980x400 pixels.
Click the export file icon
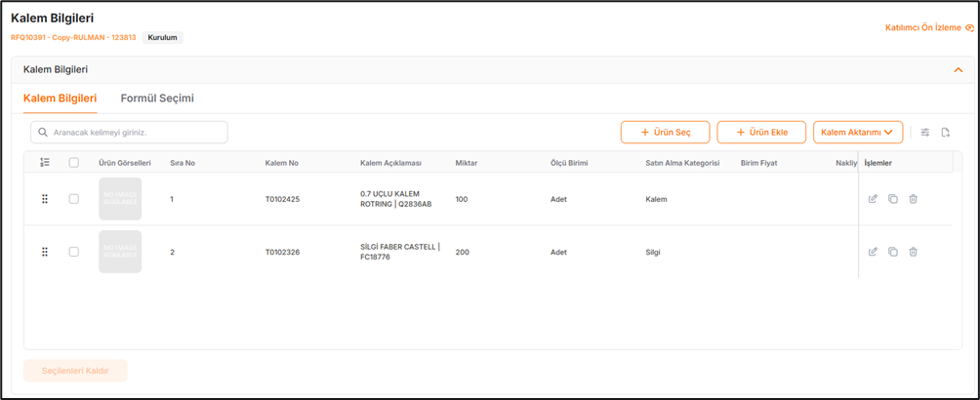tap(946, 133)
